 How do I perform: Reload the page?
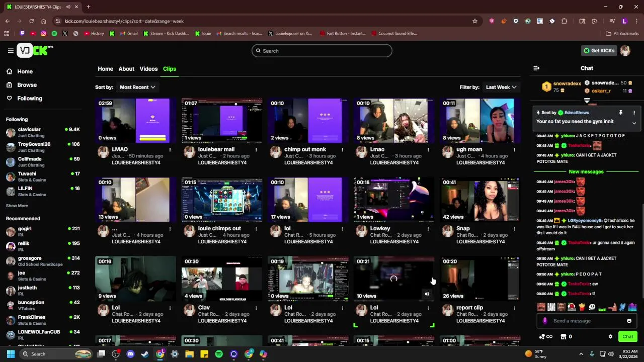tap(31, 21)
